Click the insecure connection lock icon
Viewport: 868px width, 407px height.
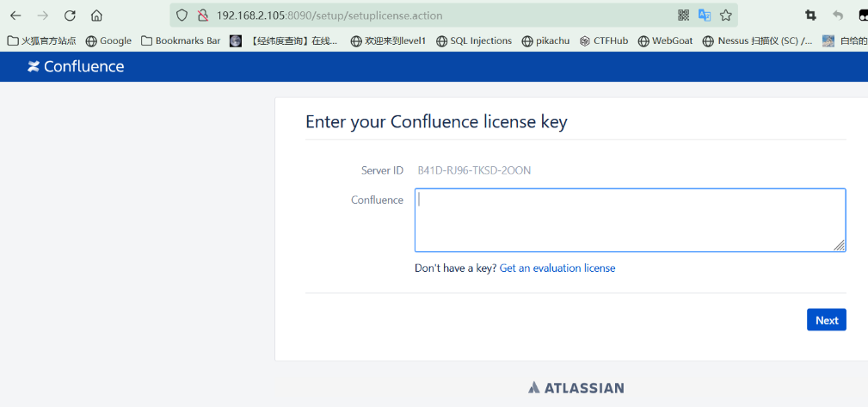203,15
